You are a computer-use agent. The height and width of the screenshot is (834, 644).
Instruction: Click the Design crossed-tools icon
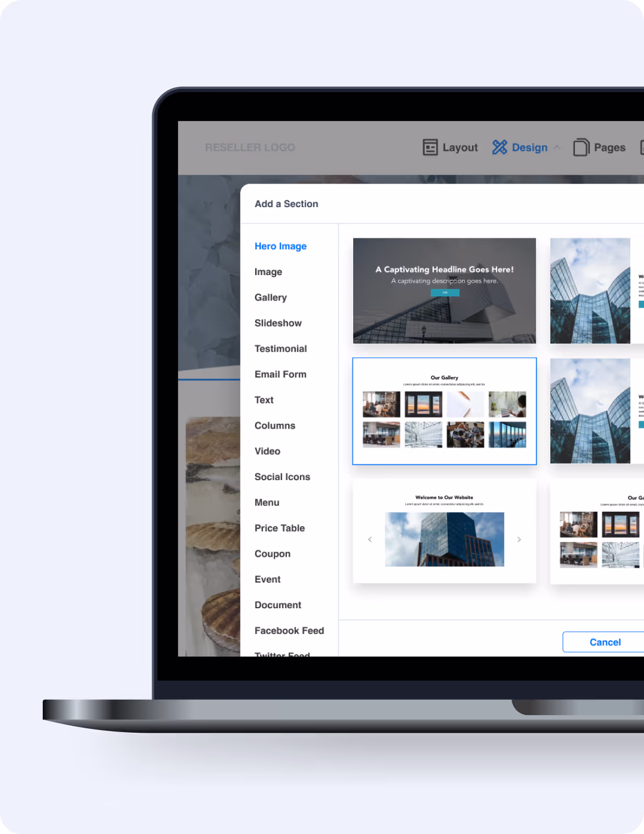(499, 147)
